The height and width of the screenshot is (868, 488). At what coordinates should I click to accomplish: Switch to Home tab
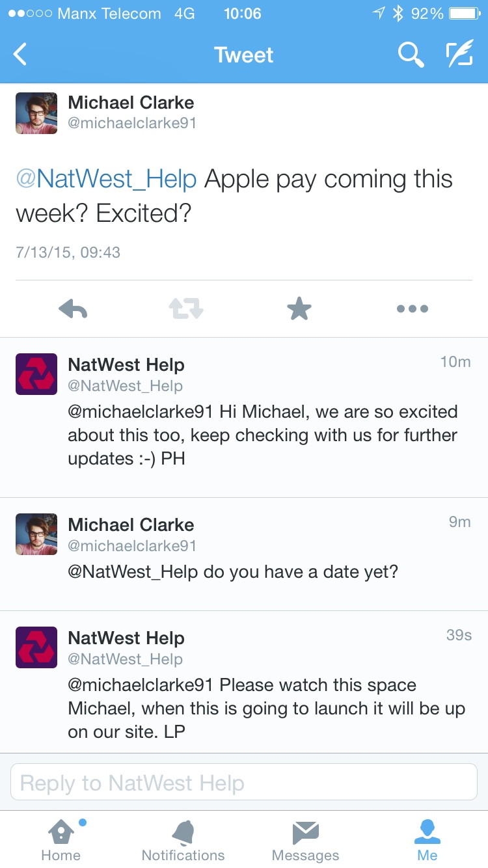[61, 840]
